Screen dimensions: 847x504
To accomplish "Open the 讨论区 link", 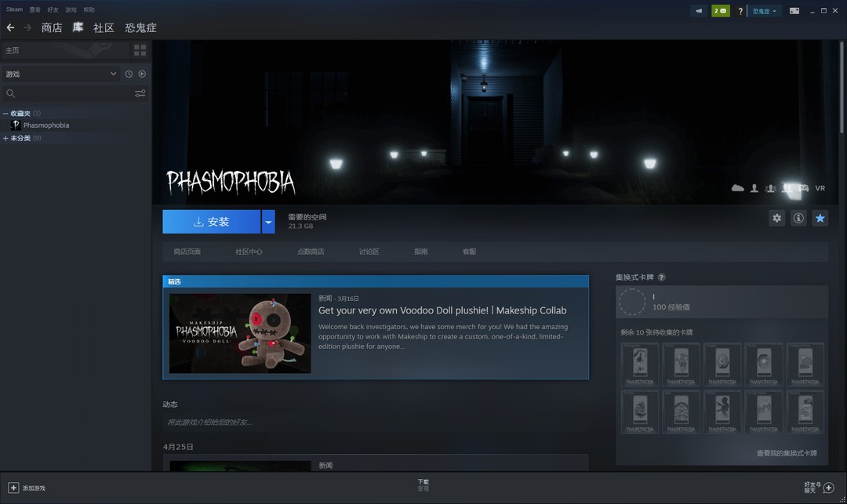I will coord(369,252).
